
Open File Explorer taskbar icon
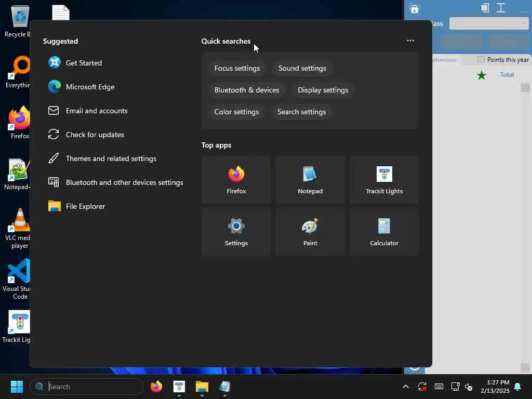coord(202,387)
